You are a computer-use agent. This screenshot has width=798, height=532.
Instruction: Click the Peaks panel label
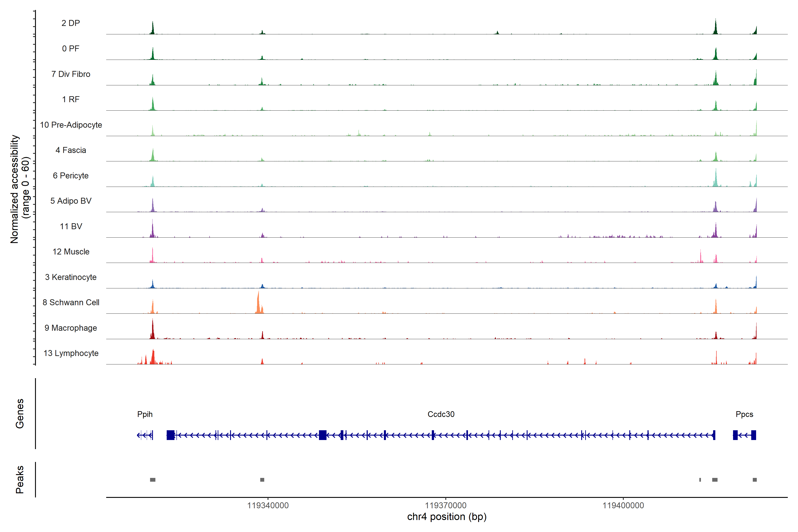20,479
